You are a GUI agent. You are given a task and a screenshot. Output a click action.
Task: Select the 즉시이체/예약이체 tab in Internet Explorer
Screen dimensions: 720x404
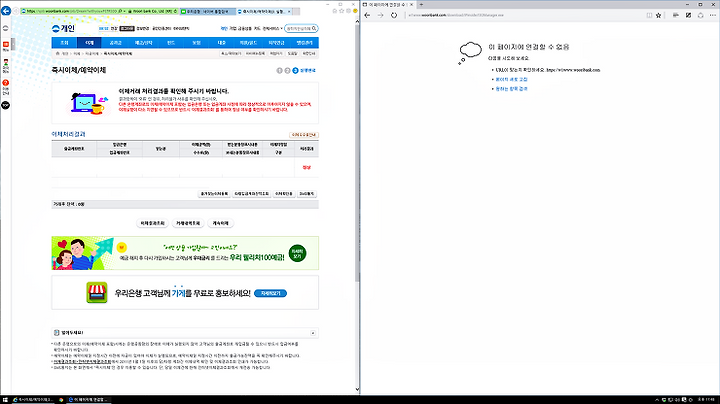264,11
